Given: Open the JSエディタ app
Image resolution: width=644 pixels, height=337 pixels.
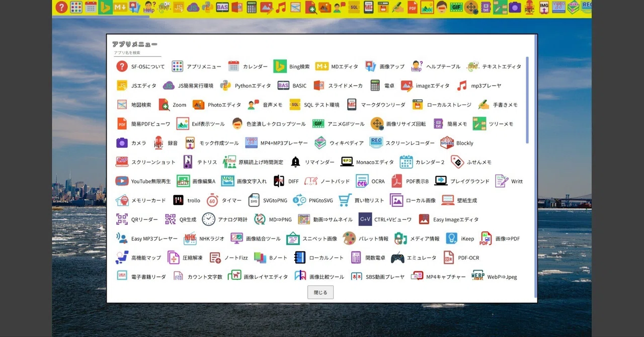Looking at the screenshot, I should [136, 86].
